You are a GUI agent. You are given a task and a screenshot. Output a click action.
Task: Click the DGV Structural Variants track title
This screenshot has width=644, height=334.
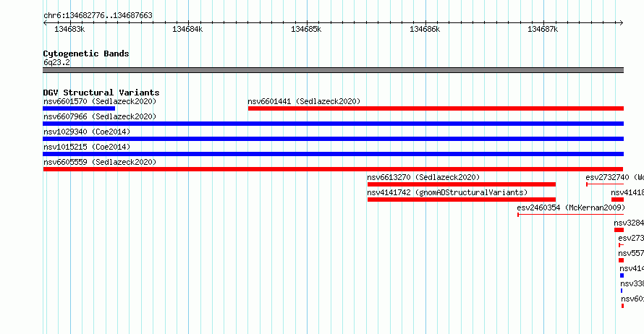pos(101,93)
